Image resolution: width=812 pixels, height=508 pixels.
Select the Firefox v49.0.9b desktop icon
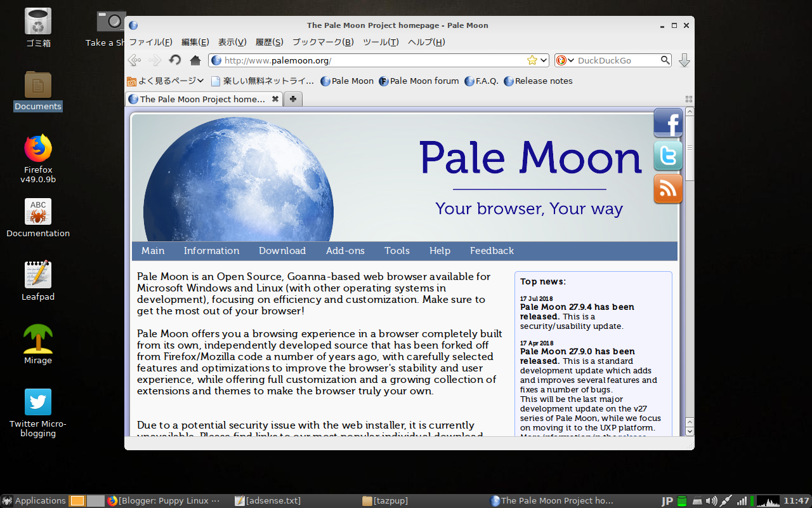pyautogui.click(x=38, y=159)
